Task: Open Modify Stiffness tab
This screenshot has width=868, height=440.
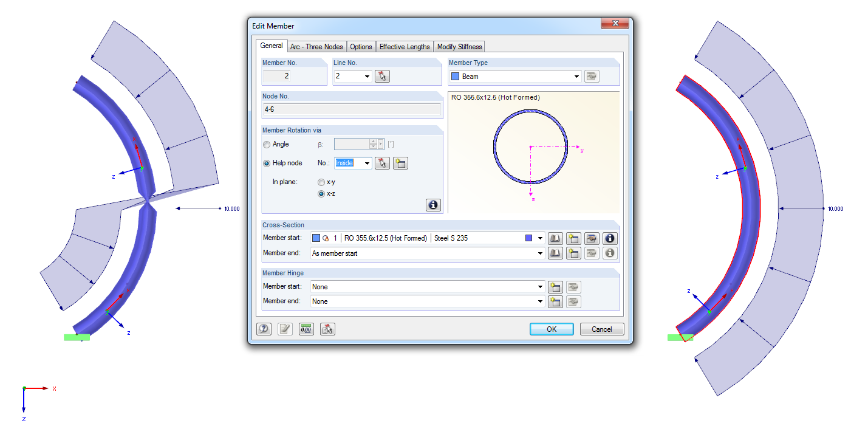Action: click(459, 47)
